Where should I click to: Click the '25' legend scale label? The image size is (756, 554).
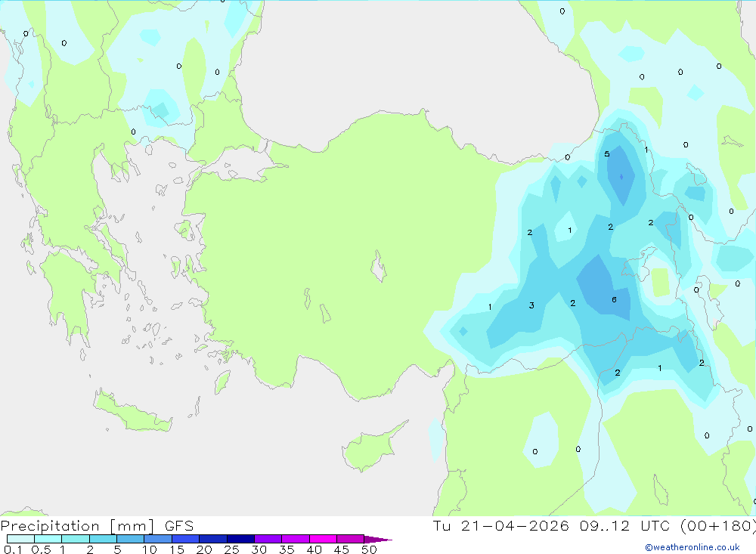(232, 549)
